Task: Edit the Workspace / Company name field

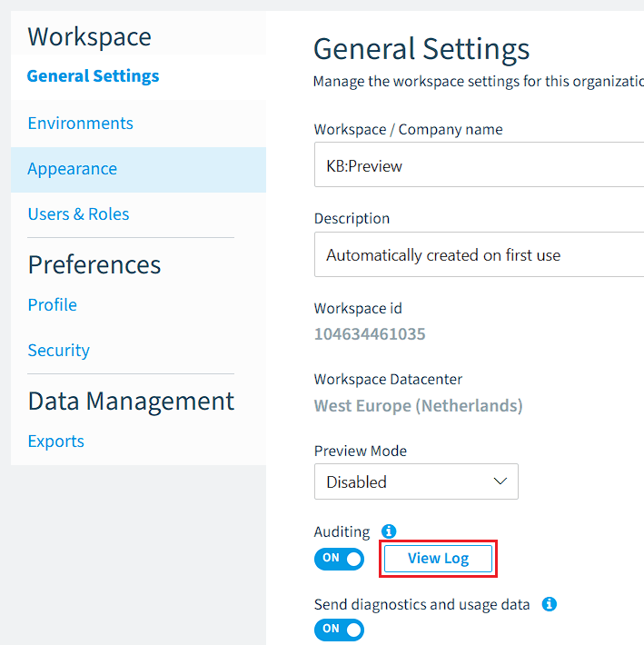Action: [x=479, y=164]
